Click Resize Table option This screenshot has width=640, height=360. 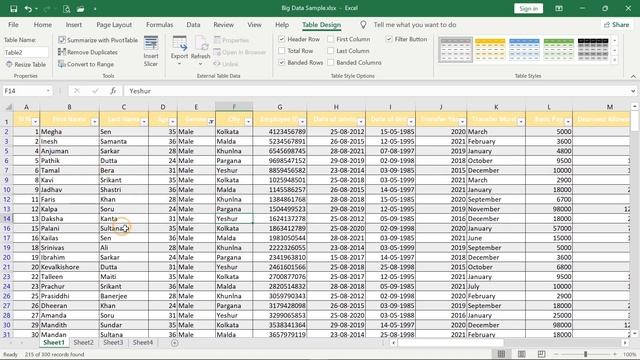[26, 64]
